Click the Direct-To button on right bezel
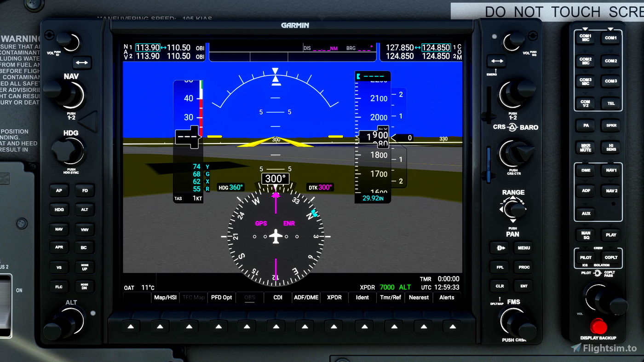 (x=500, y=247)
